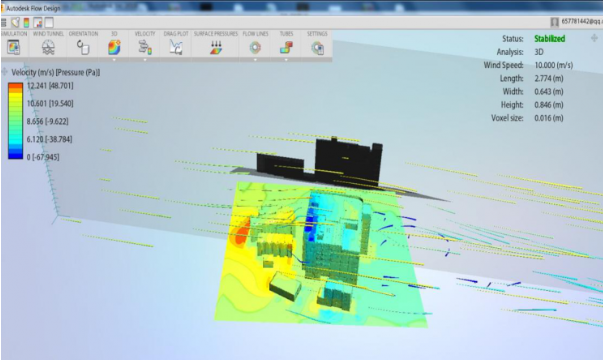
Task: Click the Tubes visualization icon
Action: click(286, 48)
